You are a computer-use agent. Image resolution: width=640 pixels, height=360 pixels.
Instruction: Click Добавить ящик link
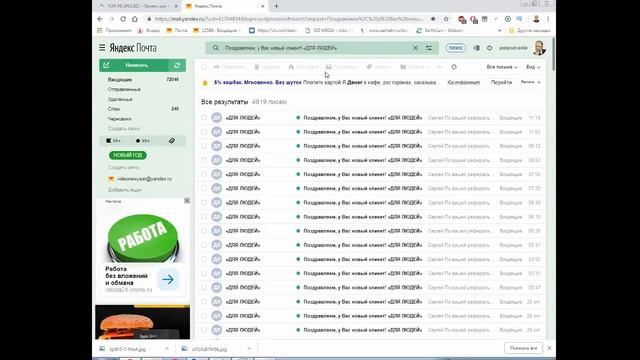124,190
